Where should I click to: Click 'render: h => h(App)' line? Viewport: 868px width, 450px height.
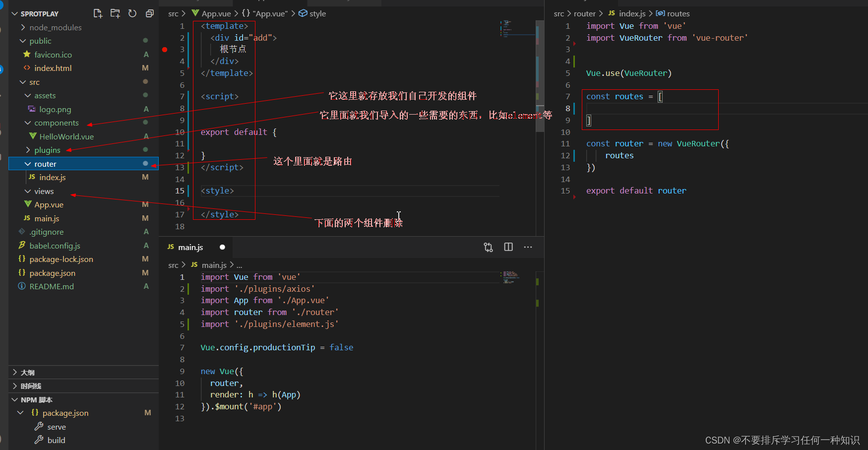(x=255, y=394)
